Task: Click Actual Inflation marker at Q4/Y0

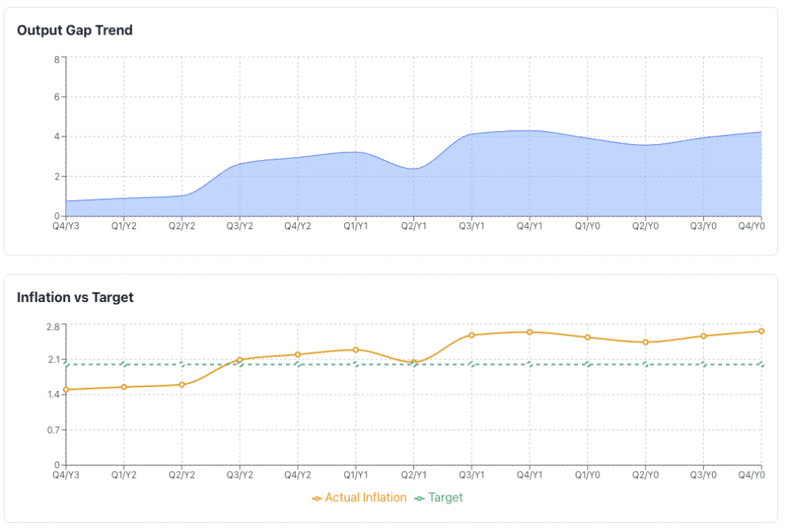Action: tap(761, 331)
